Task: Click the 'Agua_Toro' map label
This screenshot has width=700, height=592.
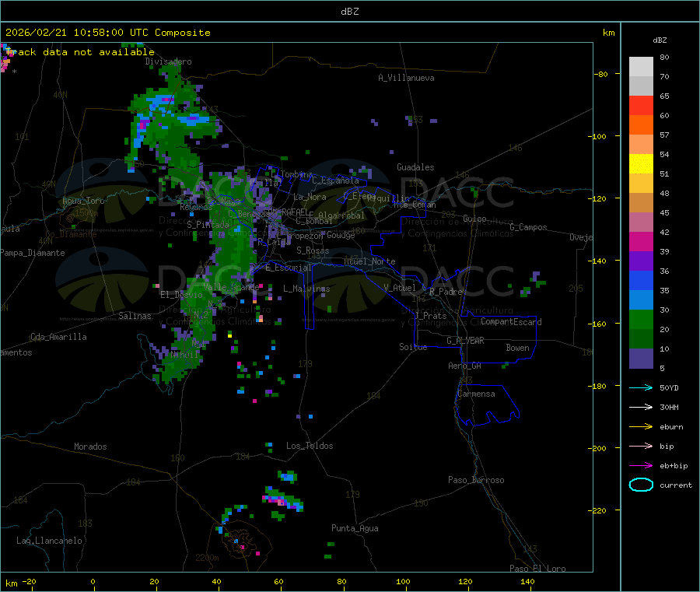Action: 83,201
